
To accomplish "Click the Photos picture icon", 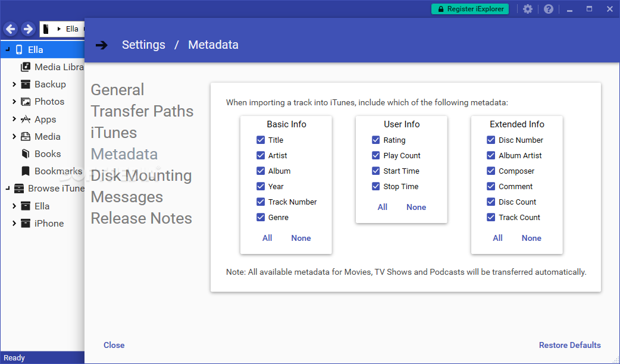I will [26, 102].
